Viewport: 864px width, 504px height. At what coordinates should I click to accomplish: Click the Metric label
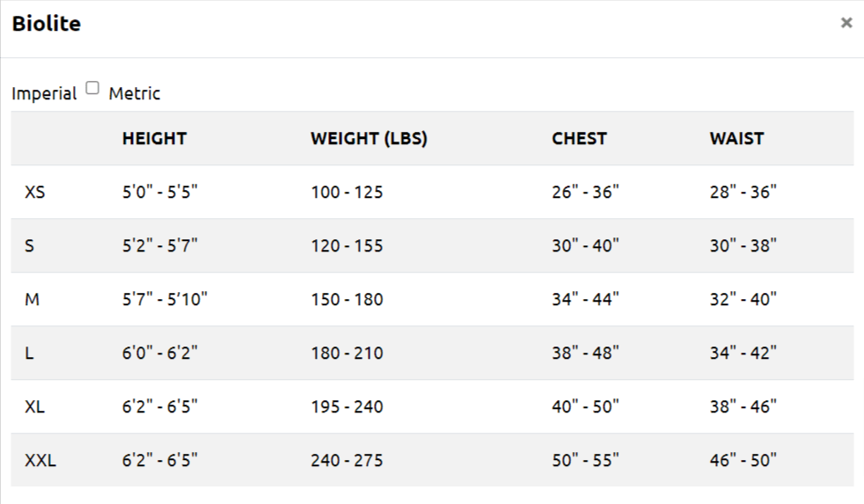(135, 93)
